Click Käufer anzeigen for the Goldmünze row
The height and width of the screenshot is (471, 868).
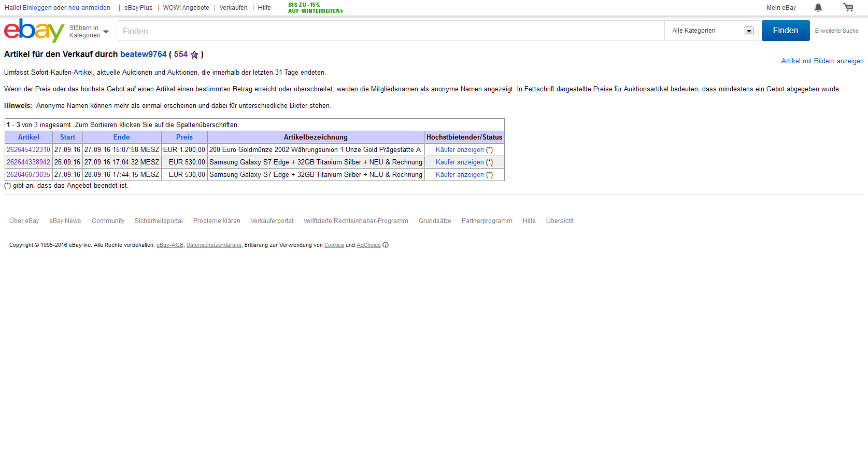point(460,150)
